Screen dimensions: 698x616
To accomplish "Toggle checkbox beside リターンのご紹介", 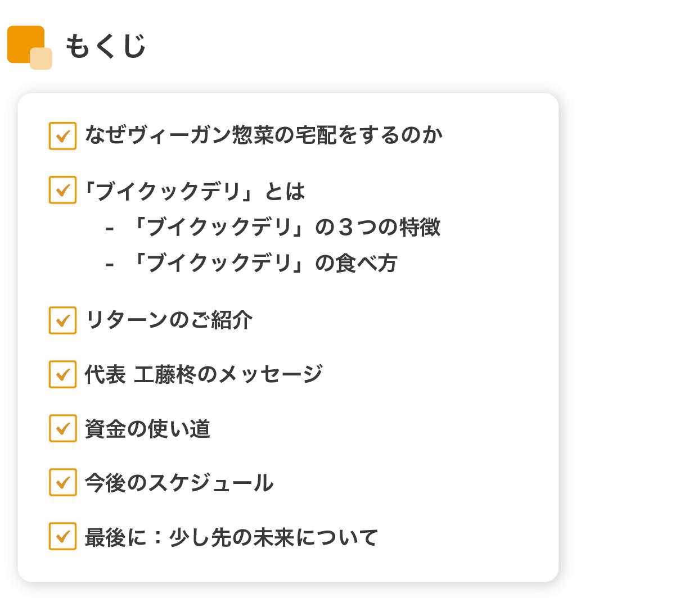I will click(62, 320).
